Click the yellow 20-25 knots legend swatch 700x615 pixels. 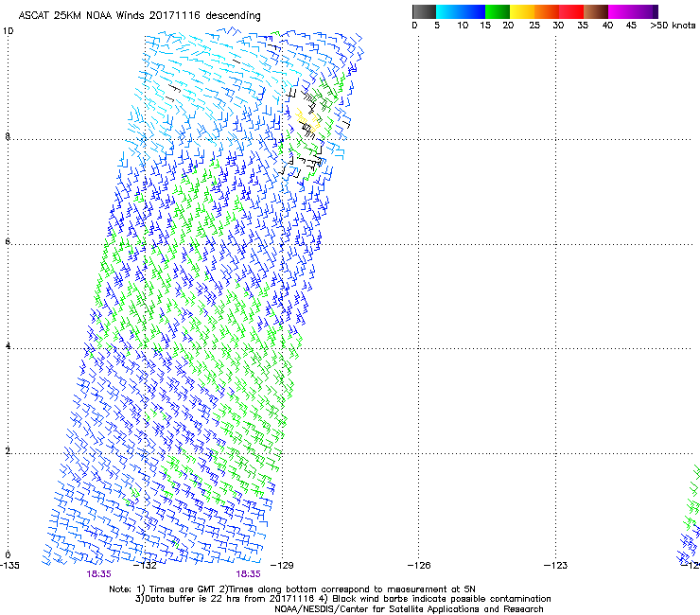(x=522, y=11)
